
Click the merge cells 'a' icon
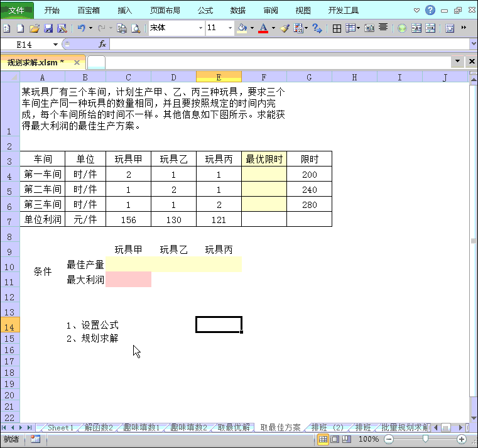[x=416, y=28]
